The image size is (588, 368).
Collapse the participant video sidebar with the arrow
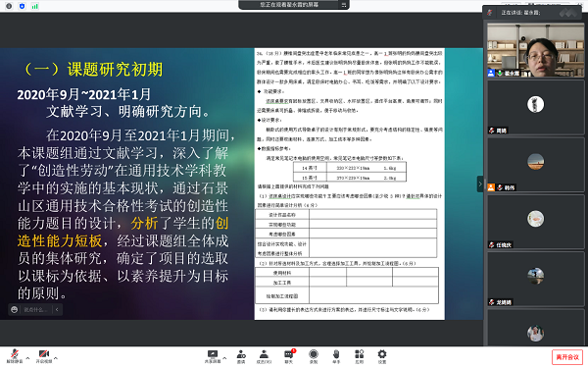pyautogui.click(x=480, y=184)
